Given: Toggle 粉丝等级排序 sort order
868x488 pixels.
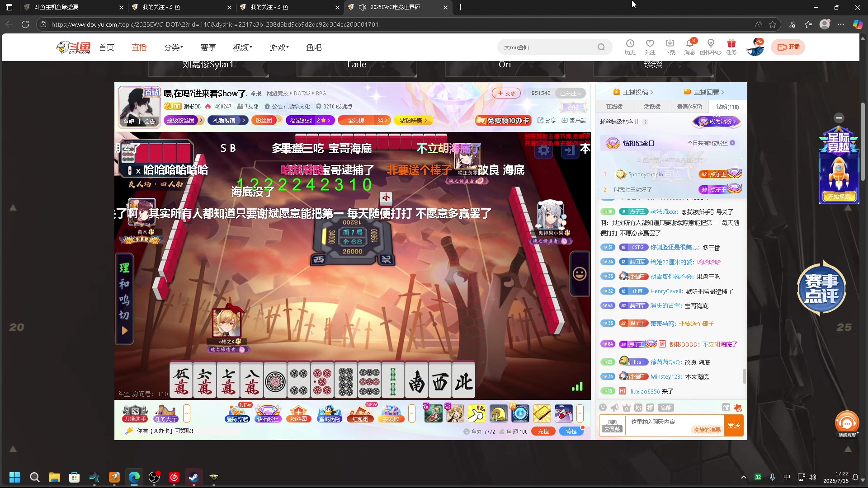Looking at the screenshot, I should 619,122.
